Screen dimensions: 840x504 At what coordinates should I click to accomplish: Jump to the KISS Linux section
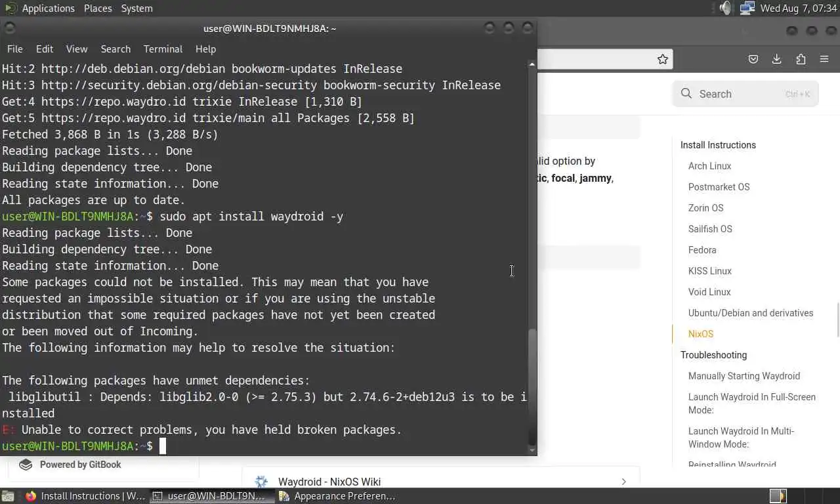coord(709,271)
